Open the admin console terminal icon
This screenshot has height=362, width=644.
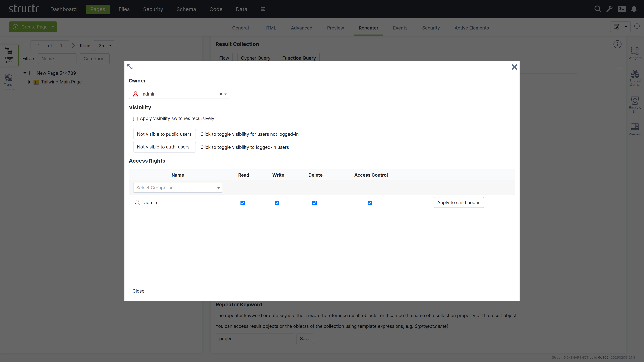(622, 9)
